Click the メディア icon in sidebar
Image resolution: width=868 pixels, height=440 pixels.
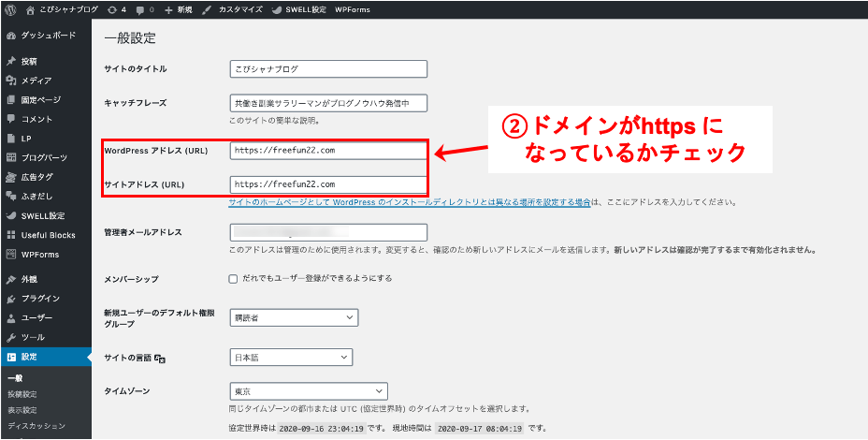(x=10, y=81)
